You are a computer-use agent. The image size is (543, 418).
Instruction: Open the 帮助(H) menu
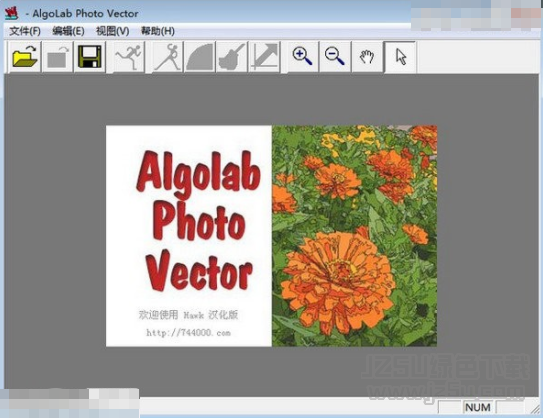[158, 31]
